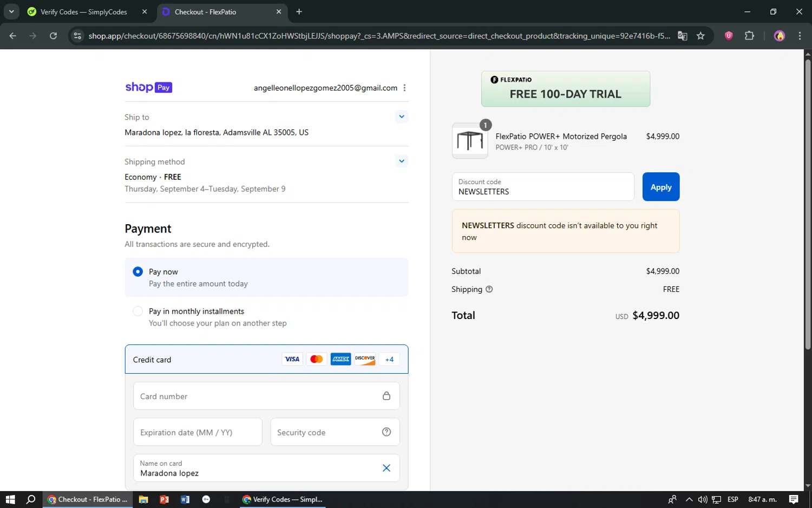Apply the discount code
Screen dimensions: 812x508
pos(661,187)
